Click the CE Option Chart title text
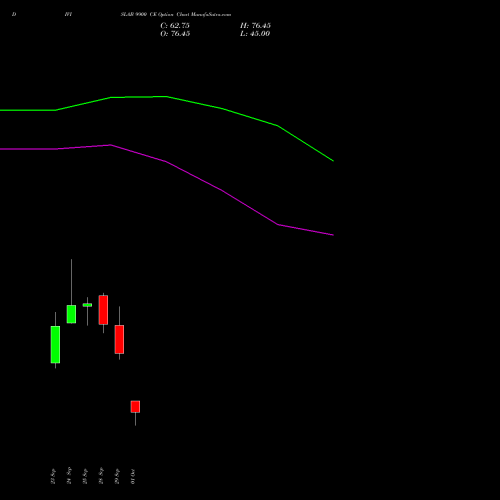Viewport: 500px width, 500px height. 176,15
